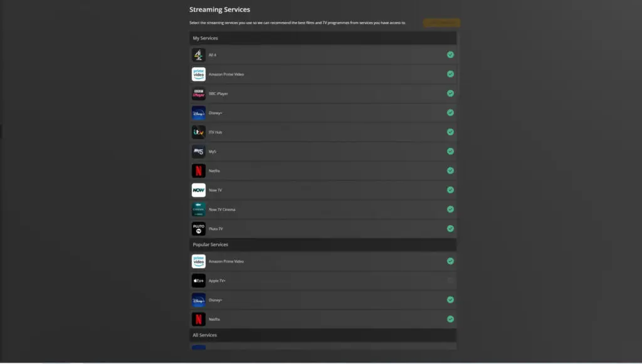Untick Netflix checkmark in My Services

click(450, 170)
